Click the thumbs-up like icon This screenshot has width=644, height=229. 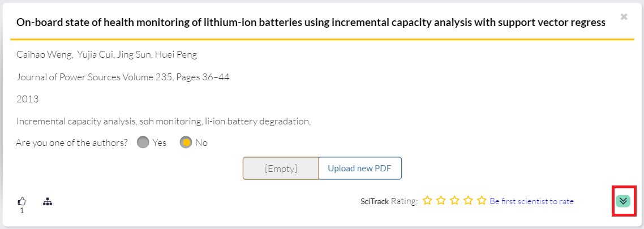point(22,201)
